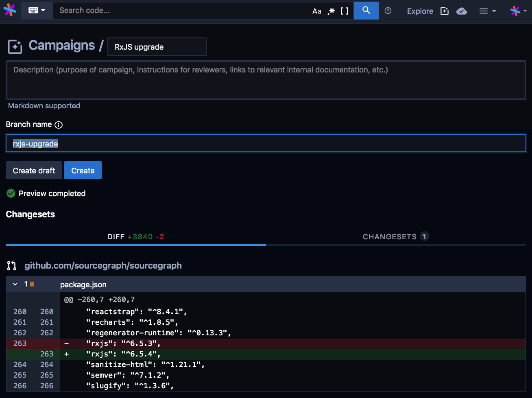This screenshot has height=398, width=532.
Task: Open the keyboard search mode dropdown
Action: (37, 11)
